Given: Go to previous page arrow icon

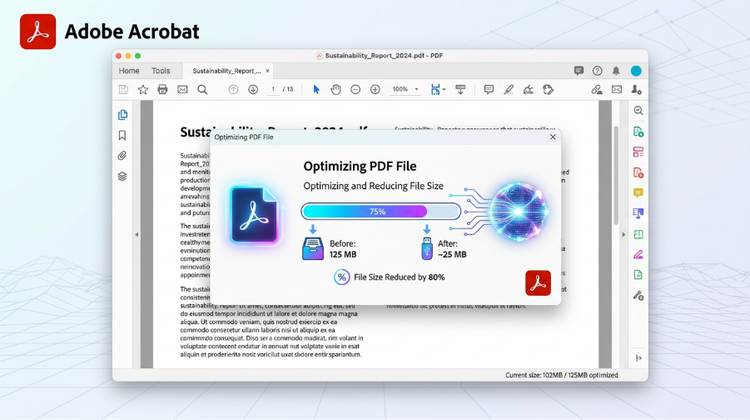Looking at the screenshot, I should coord(233,89).
